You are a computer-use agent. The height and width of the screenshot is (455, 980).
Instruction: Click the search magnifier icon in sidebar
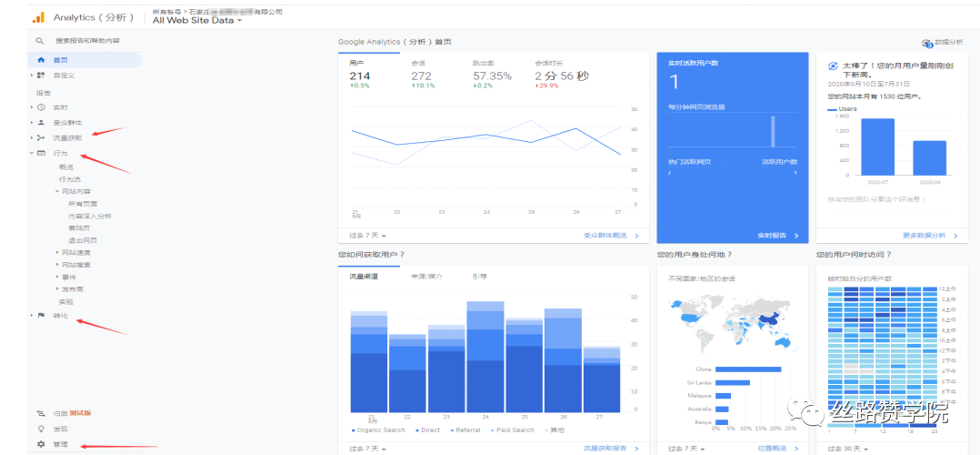(40, 41)
